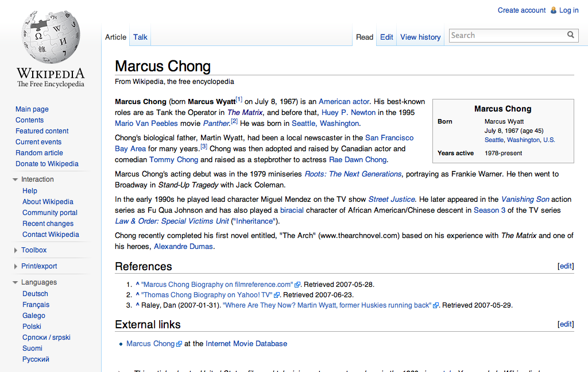Open the Contents sidebar link
The width and height of the screenshot is (588, 372).
[30, 120]
